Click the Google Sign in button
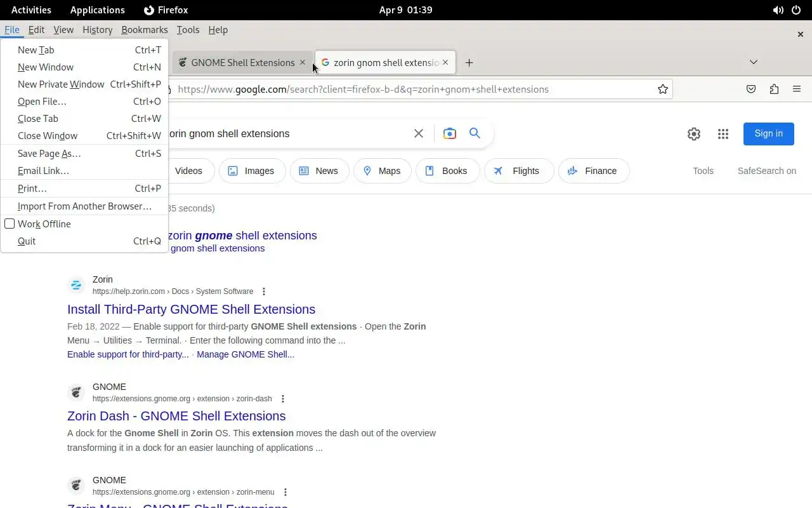The width and height of the screenshot is (812, 508). pyautogui.click(x=768, y=133)
